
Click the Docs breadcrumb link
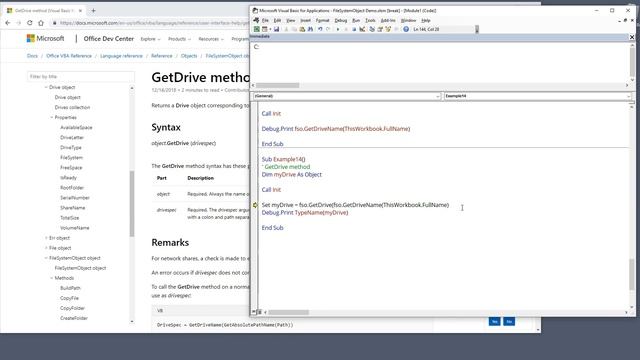[x=32, y=56]
